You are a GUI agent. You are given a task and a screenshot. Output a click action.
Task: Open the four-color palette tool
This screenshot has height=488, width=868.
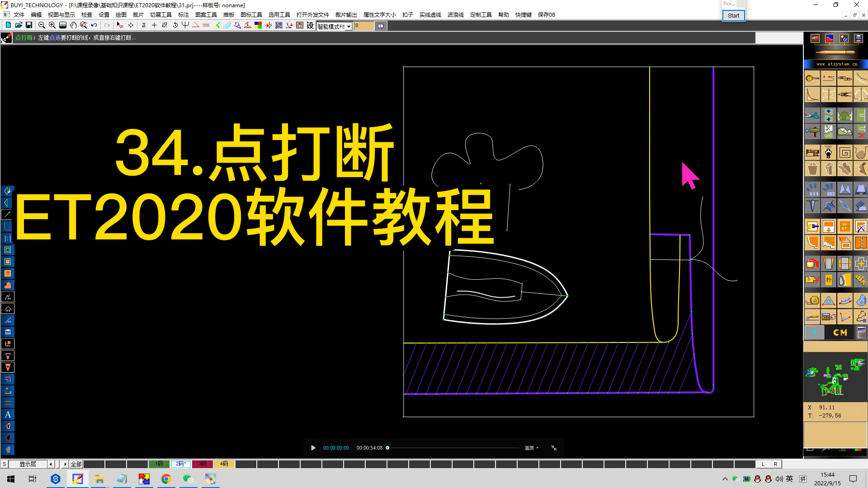click(258, 25)
